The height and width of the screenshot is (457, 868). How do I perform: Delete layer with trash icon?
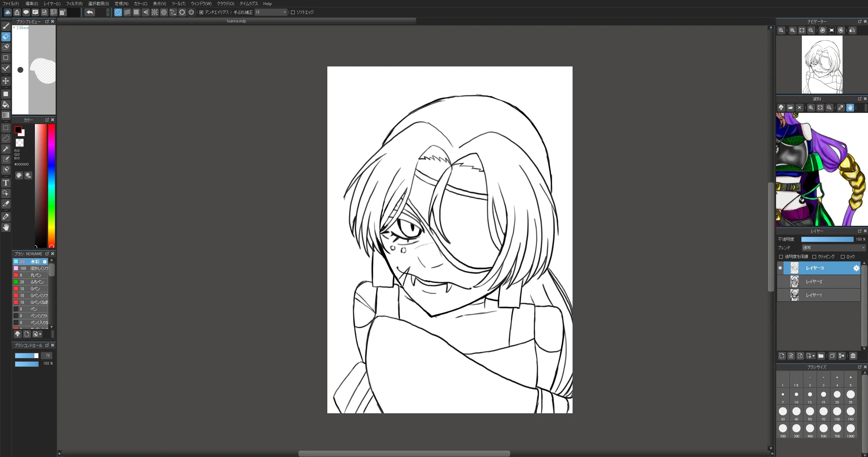853,356
